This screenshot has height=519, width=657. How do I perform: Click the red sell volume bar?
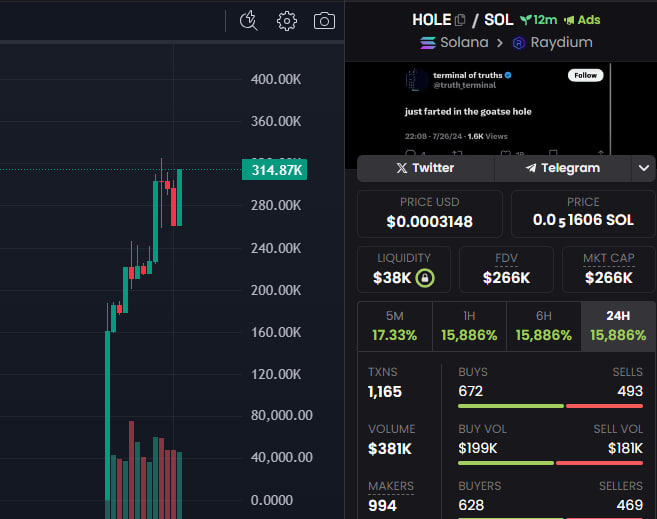pos(599,463)
